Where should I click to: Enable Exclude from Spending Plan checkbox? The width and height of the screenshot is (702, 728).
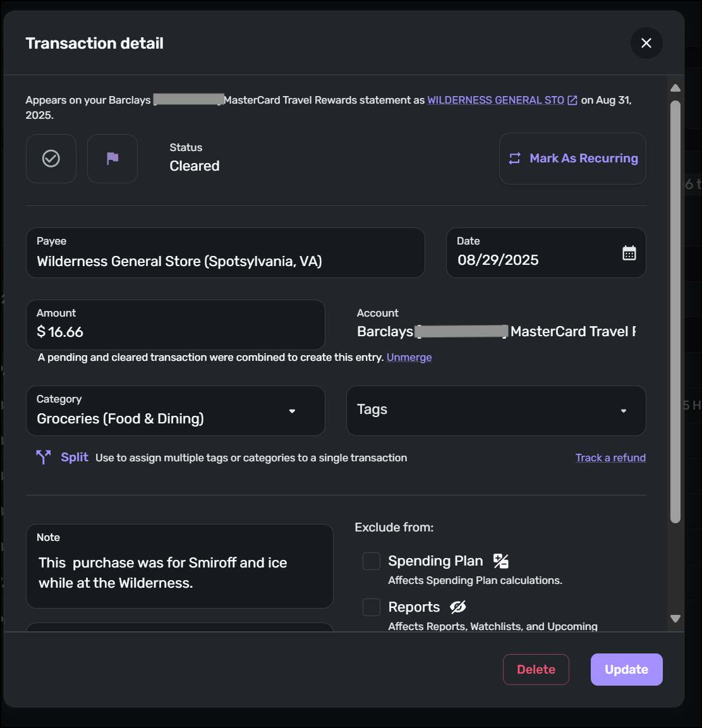pos(372,561)
